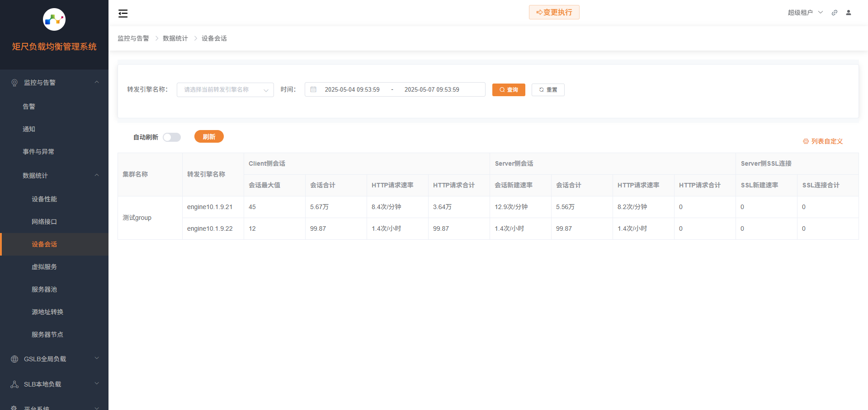Click the calendar icon in time field

pyautogui.click(x=313, y=89)
